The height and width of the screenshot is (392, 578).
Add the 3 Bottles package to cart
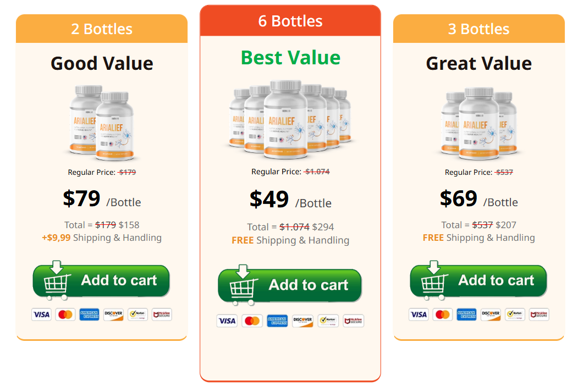click(478, 280)
